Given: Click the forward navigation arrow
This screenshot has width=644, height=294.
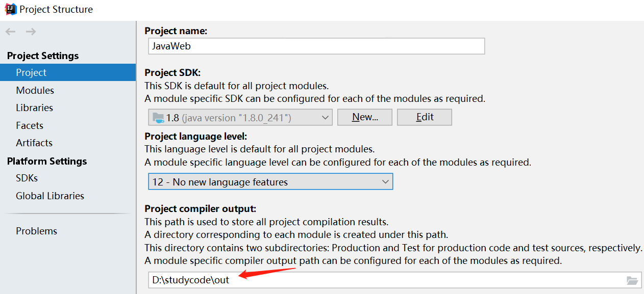Looking at the screenshot, I should [30, 31].
